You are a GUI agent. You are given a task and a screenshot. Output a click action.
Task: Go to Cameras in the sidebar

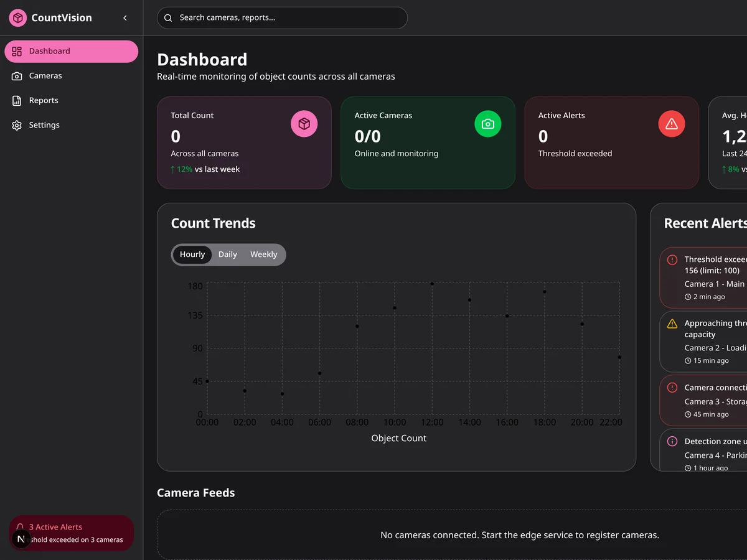point(72,76)
